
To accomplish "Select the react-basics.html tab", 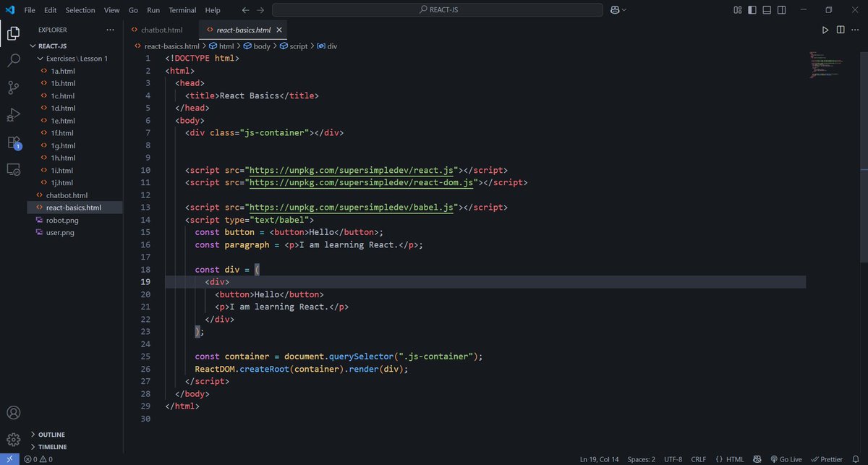I will (242, 30).
